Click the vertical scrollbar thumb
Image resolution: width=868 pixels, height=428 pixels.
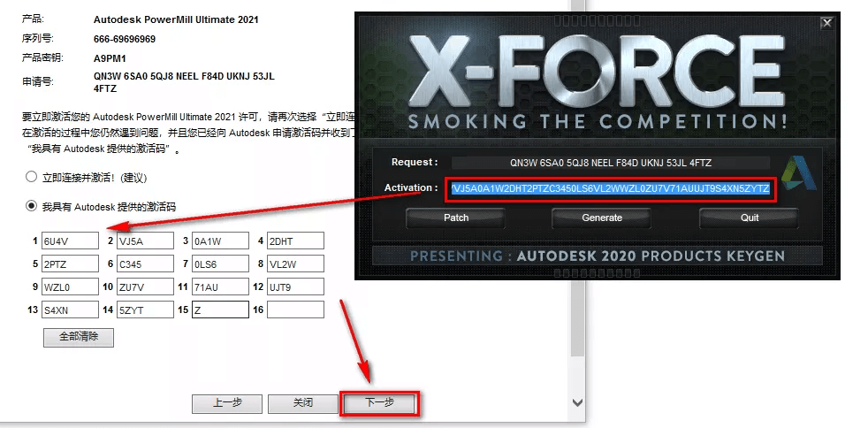point(577,179)
